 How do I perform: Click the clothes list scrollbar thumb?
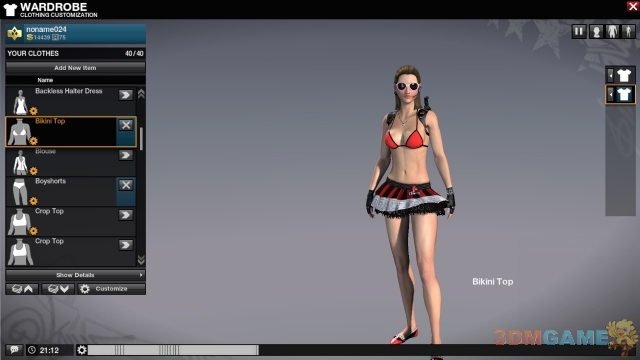coord(141,139)
